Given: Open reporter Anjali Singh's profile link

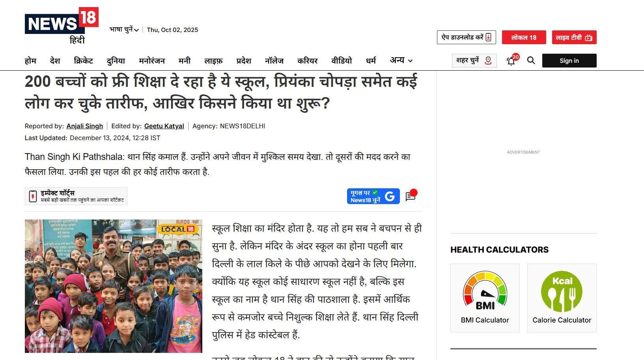Looking at the screenshot, I should tap(84, 126).
